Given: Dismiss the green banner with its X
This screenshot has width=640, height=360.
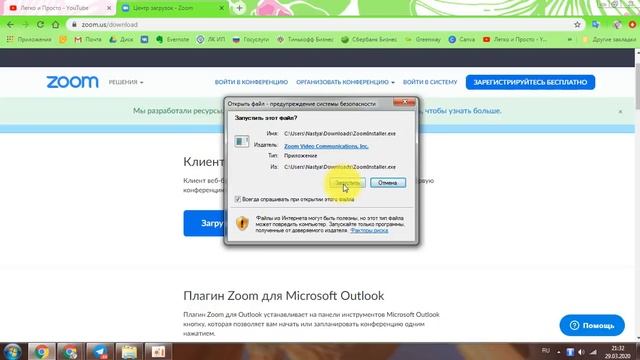Looking at the screenshot, I should [620, 111].
